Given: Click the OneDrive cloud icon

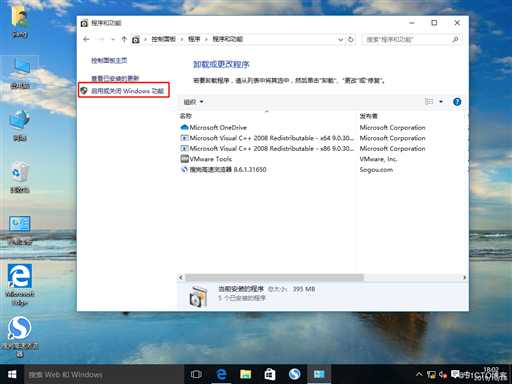Looking at the screenshot, I should [184, 127].
